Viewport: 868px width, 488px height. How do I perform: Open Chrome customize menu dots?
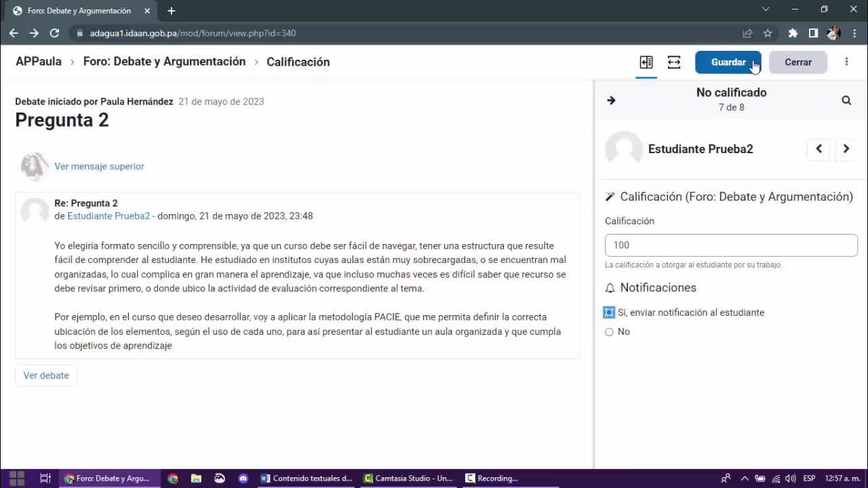854,33
